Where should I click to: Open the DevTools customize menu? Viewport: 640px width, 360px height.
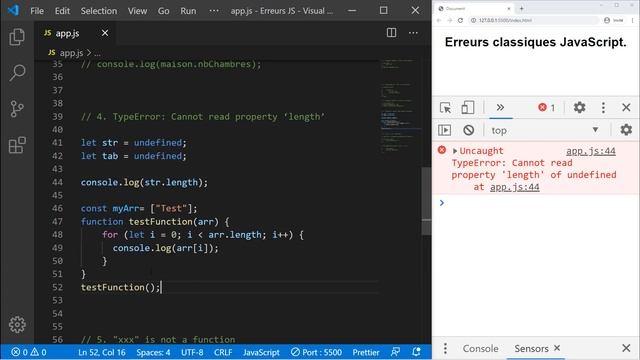pos(603,108)
